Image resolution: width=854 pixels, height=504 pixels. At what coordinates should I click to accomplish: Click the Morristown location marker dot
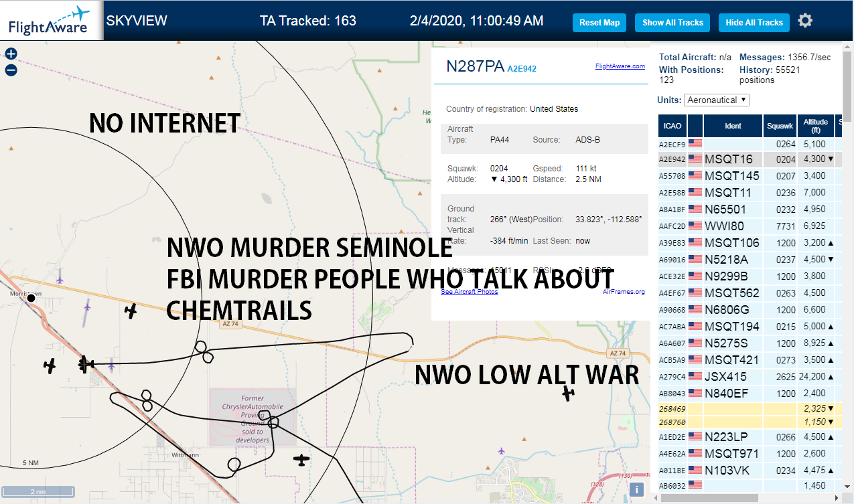click(31, 298)
